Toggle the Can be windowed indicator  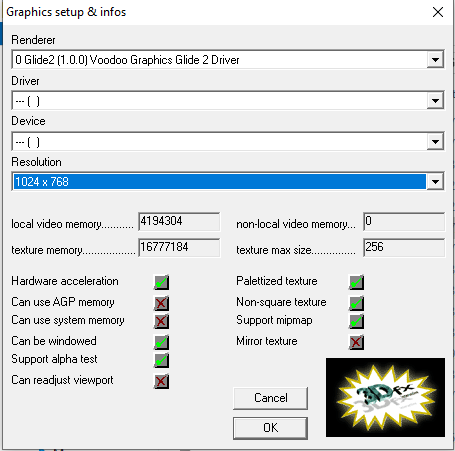pyautogui.click(x=162, y=342)
